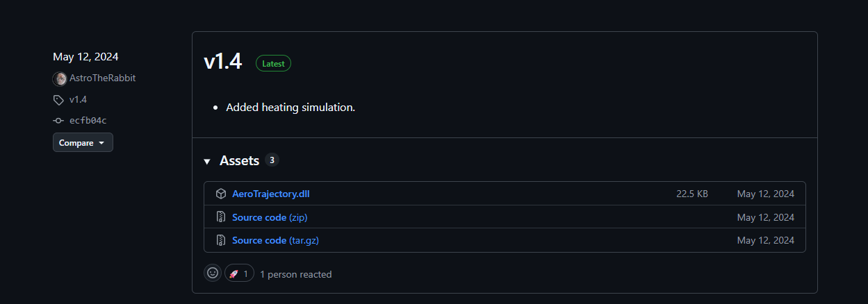
Task: Open the smiley add-reaction picker
Action: point(213,273)
